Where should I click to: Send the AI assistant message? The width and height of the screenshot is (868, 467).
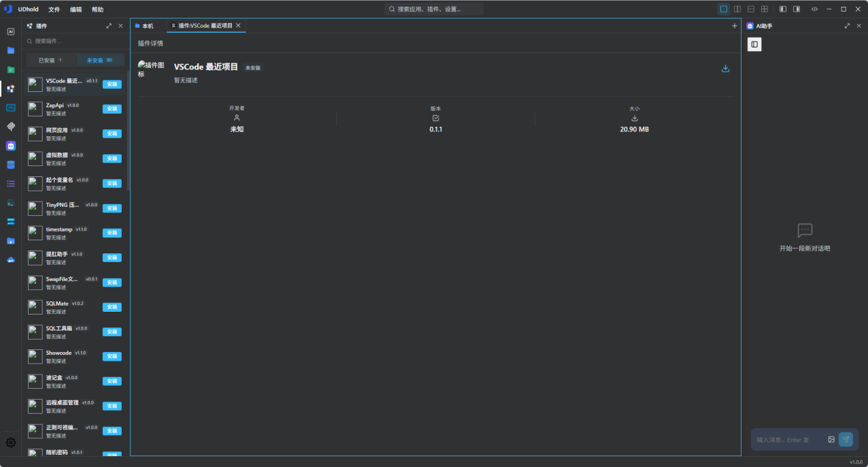pyautogui.click(x=846, y=440)
